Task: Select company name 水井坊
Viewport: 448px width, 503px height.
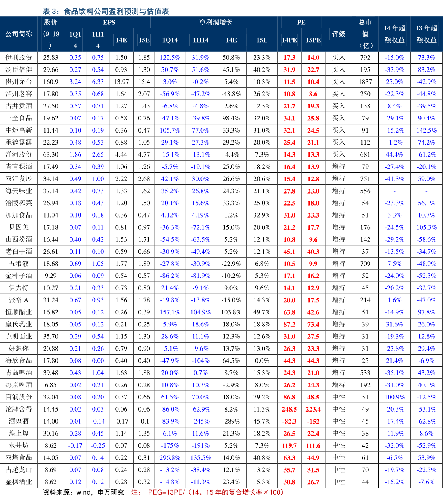Action: coord(19,445)
